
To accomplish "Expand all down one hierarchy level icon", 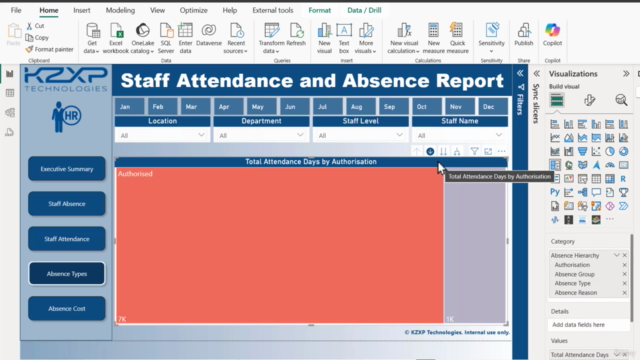I will click(x=457, y=151).
